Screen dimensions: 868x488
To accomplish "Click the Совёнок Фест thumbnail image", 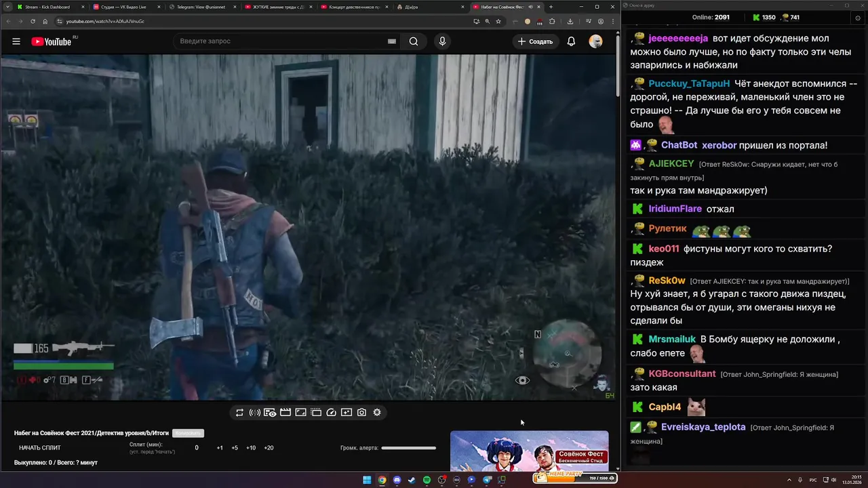I will pyautogui.click(x=530, y=451).
